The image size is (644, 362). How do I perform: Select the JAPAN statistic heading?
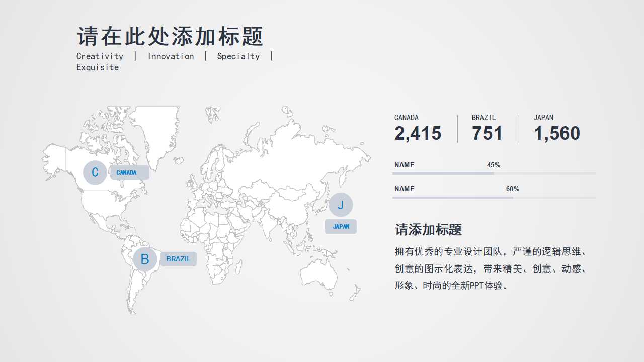pyautogui.click(x=543, y=118)
